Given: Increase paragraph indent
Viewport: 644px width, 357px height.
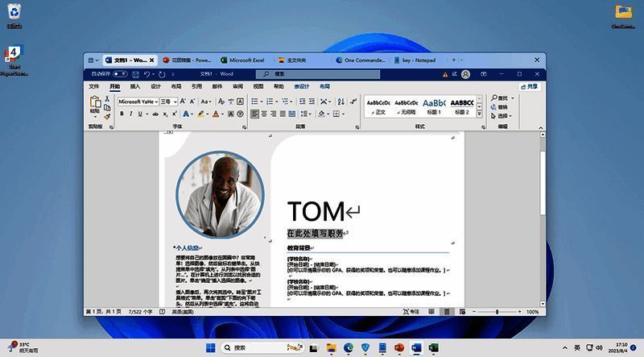Looking at the screenshot, I should (x=312, y=102).
